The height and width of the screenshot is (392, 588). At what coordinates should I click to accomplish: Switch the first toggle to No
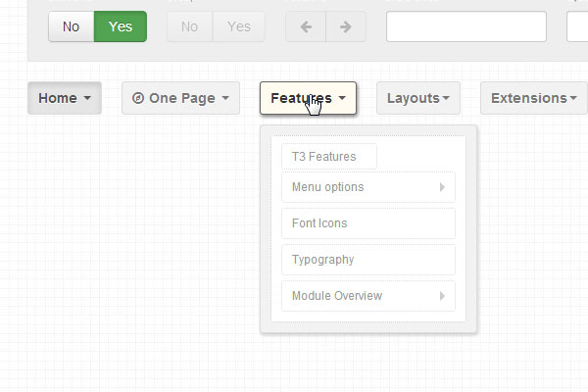pyautogui.click(x=72, y=26)
